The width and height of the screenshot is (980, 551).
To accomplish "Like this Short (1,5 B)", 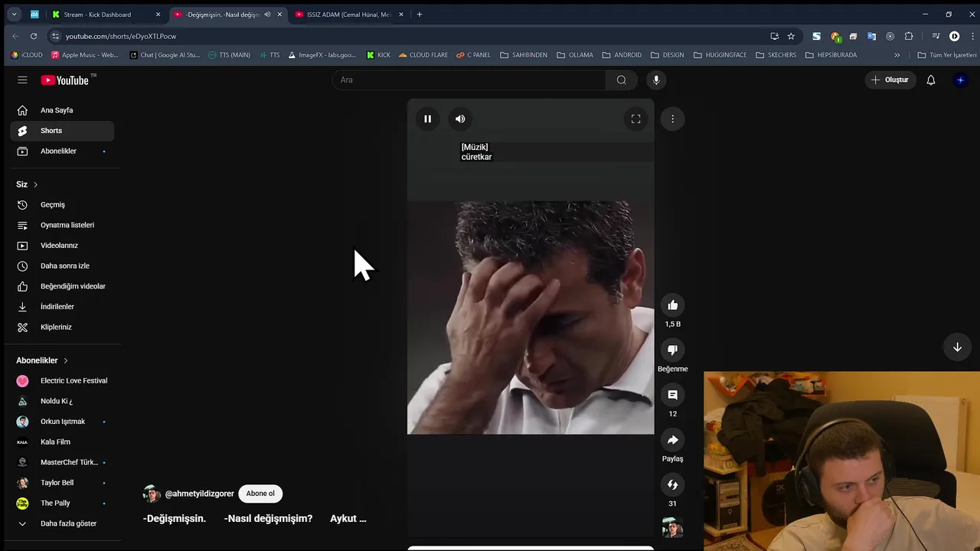I will coord(672,305).
